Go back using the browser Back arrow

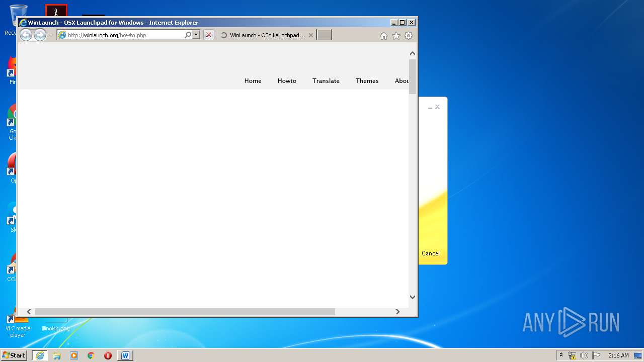pyautogui.click(x=26, y=35)
